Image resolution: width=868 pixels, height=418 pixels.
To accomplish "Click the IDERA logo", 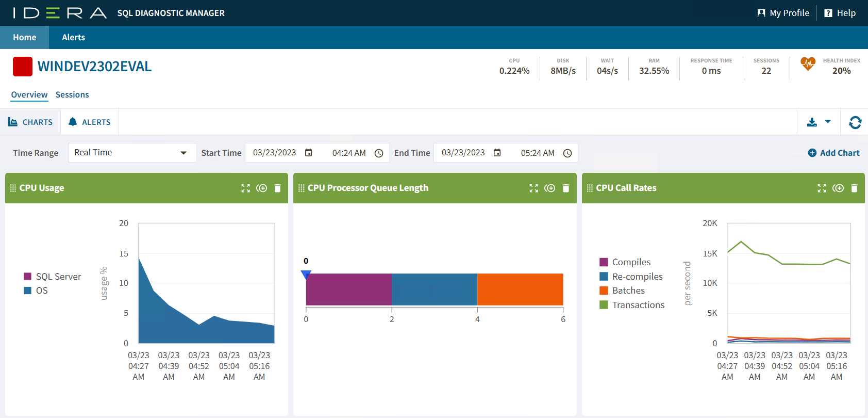I will (x=60, y=13).
